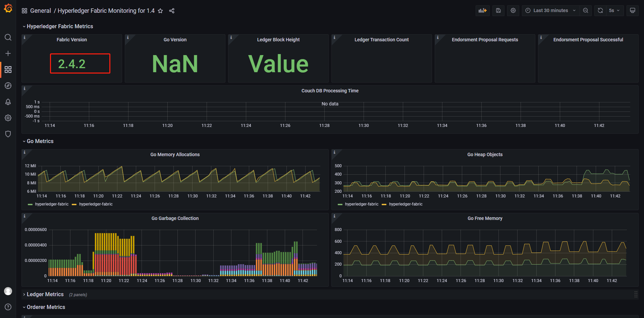Open the Go Free Memory panel title menu
Screen dimensions: 644x318
(x=485, y=218)
